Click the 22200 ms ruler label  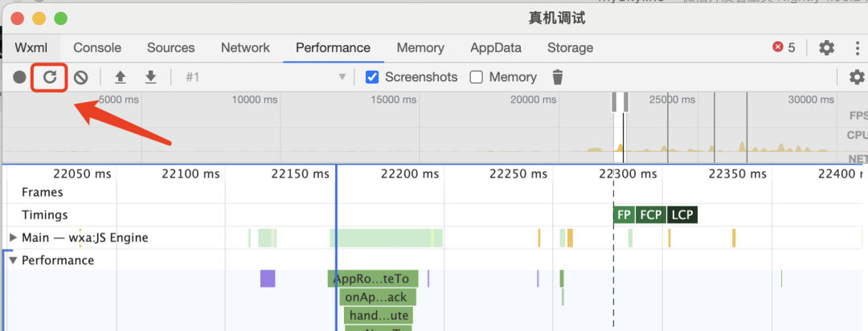(410, 174)
